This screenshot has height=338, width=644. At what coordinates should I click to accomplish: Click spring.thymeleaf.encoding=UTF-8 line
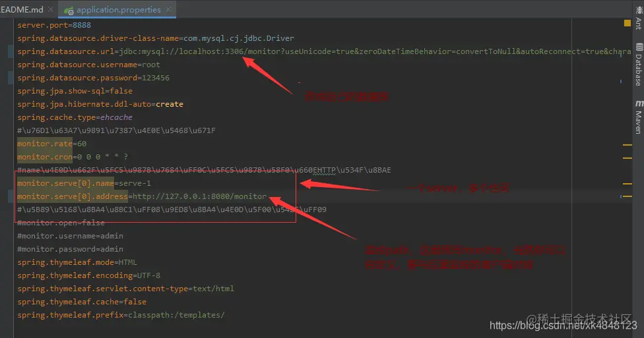88,275
